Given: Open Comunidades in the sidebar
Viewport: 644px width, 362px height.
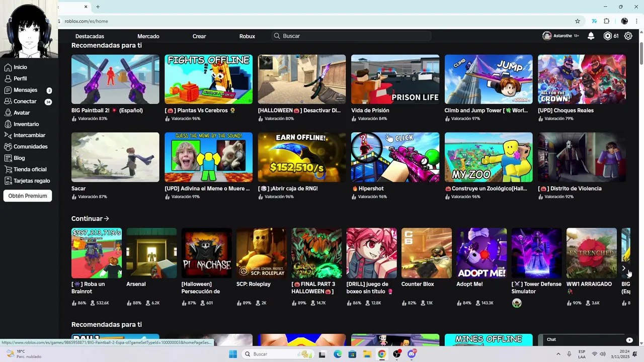Looking at the screenshot, I should tap(26, 147).
